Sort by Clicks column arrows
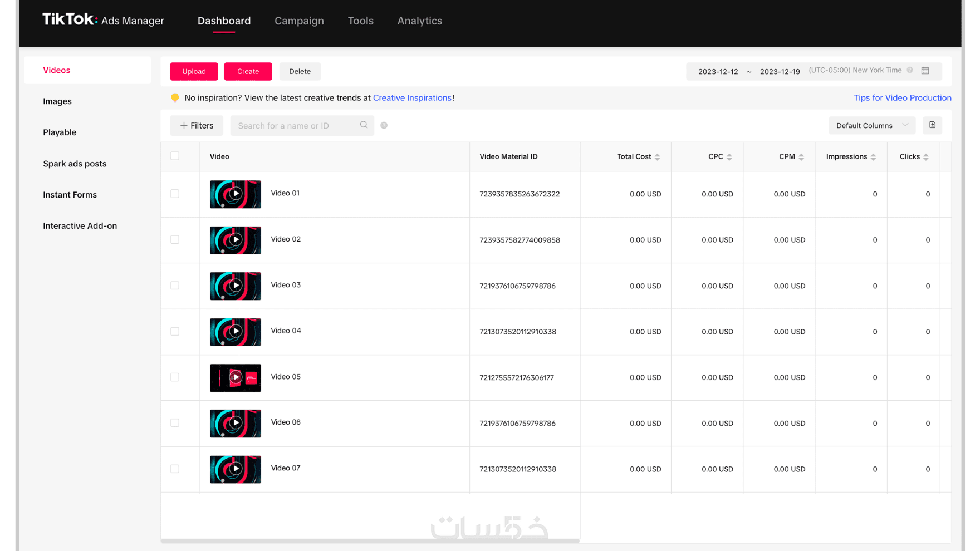 point(926,157)
